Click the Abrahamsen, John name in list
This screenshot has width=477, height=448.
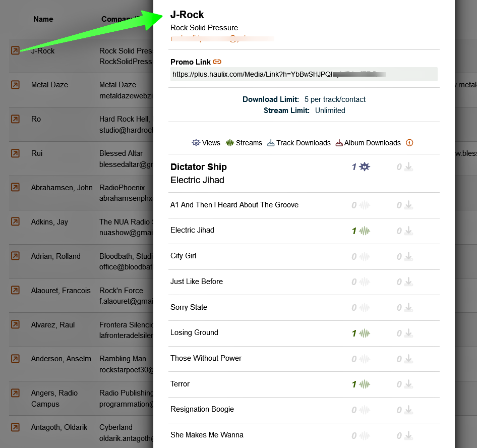pos(62,188)
